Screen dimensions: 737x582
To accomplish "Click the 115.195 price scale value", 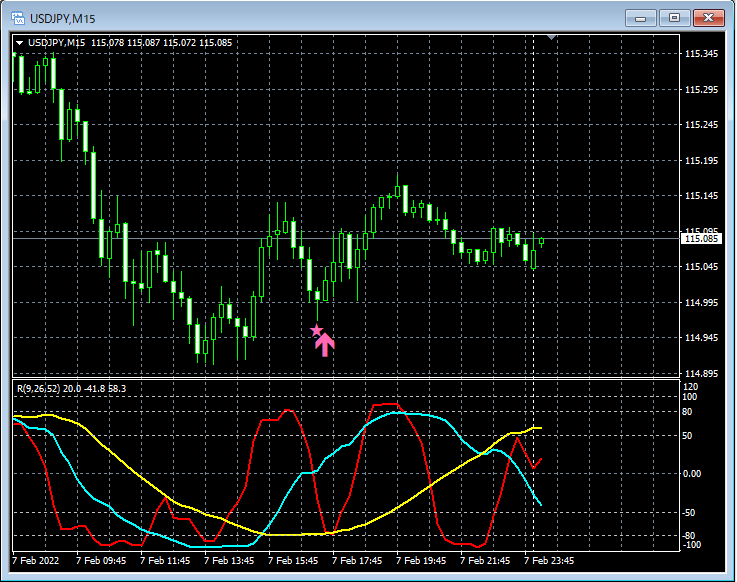I will 702,160.
